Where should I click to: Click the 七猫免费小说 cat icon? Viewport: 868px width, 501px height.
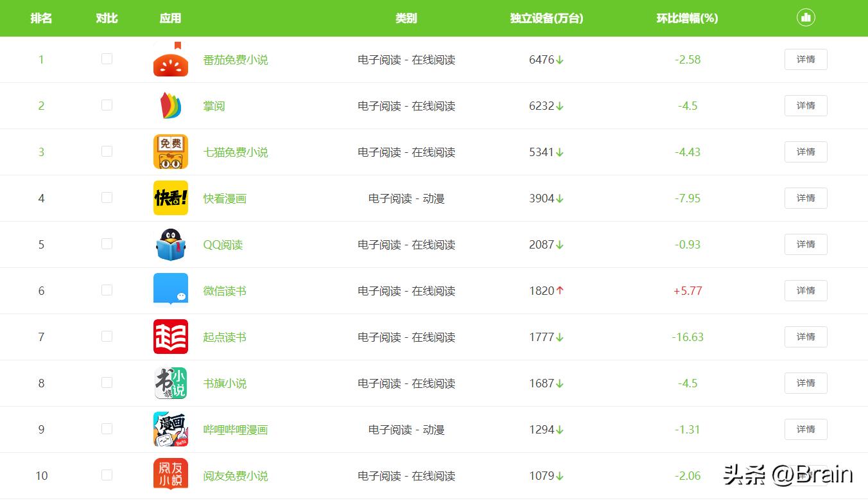coord(170,152)
